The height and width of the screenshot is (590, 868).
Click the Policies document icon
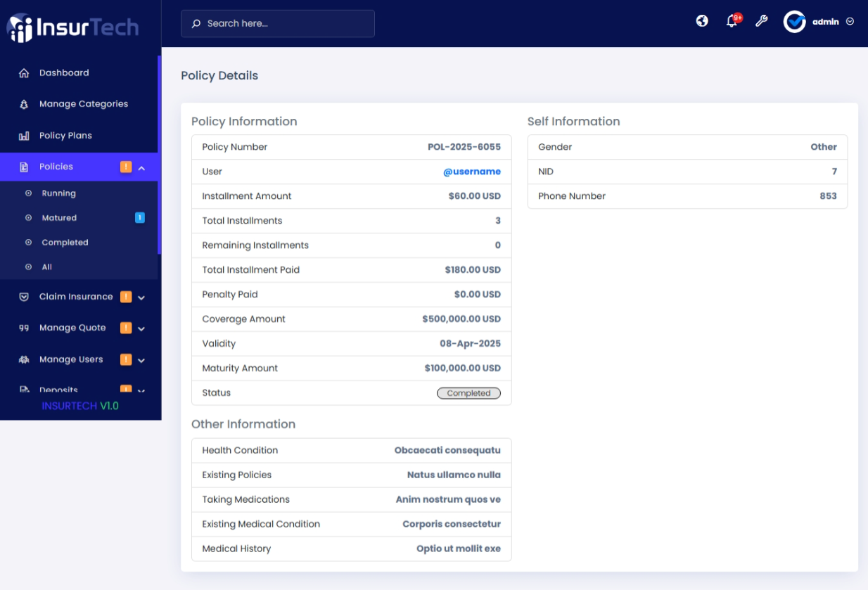coord(24,167)
